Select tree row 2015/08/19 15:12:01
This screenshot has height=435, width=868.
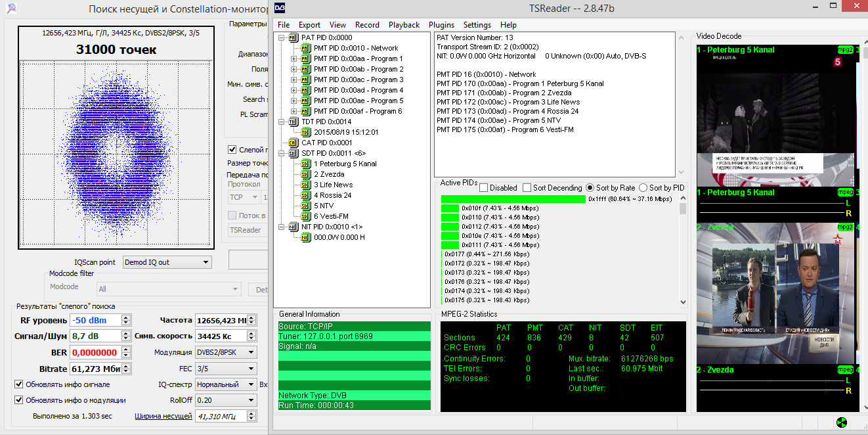pos(346,132)
